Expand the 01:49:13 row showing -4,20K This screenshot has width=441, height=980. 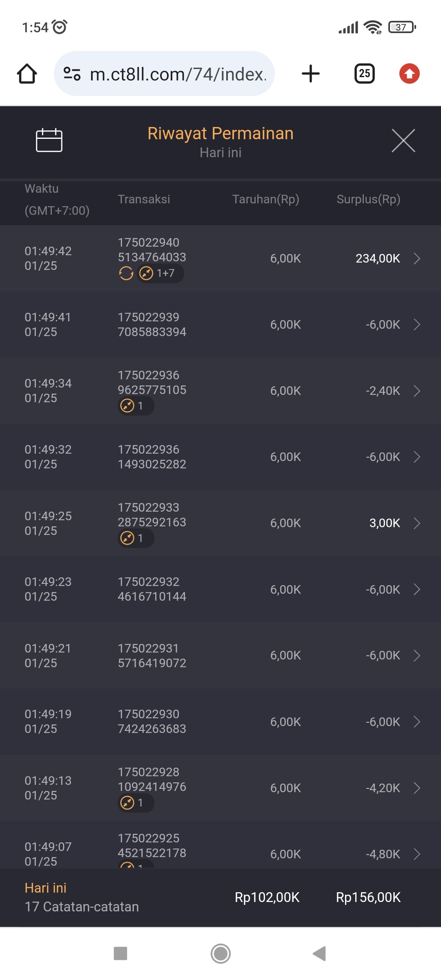tap(416, 788)
